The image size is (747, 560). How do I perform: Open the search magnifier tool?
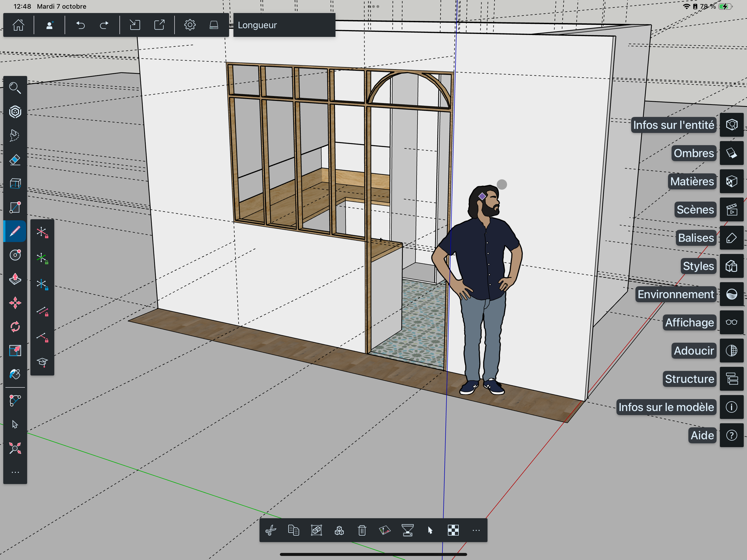tap(15, 88)
